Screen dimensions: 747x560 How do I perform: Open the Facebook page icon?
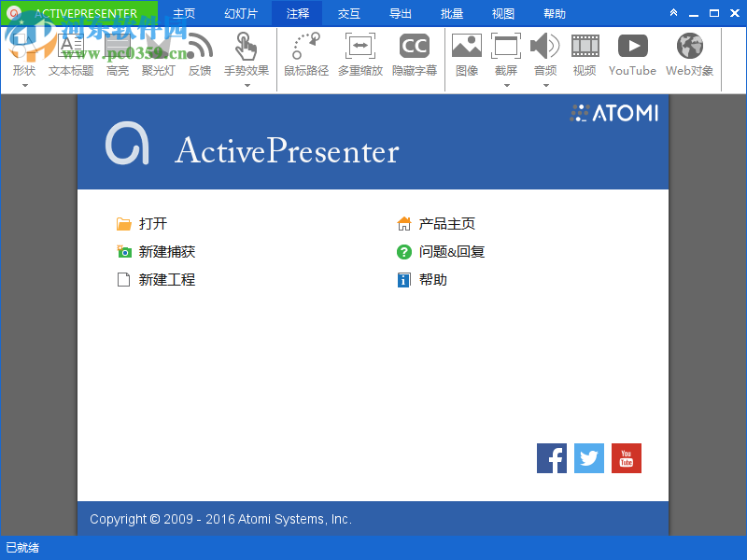tap(551, 458)
